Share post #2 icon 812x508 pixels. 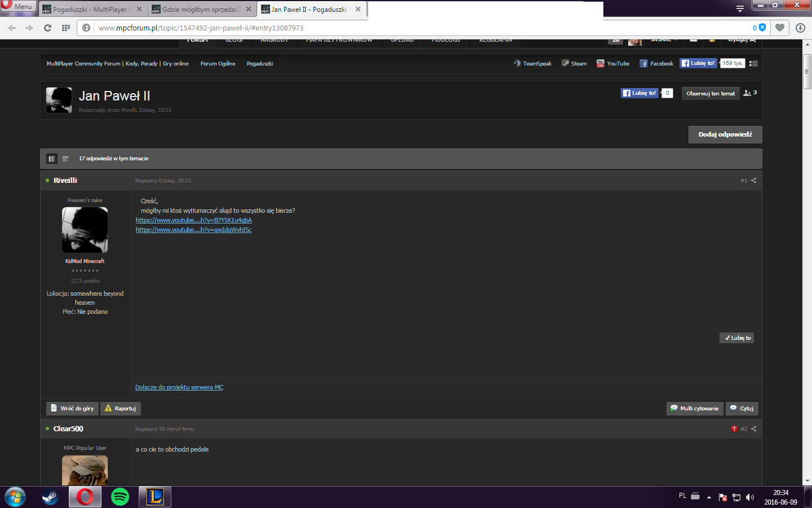[754, 429]
